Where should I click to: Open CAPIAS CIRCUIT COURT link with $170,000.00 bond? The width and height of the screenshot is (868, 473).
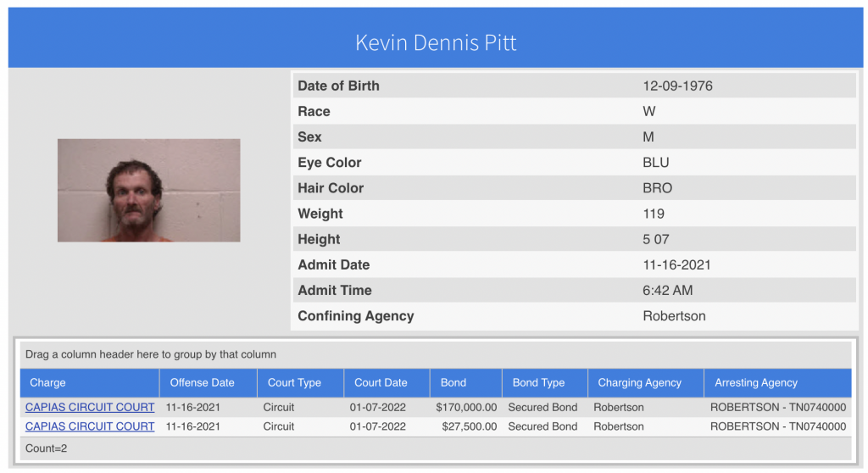90,407
